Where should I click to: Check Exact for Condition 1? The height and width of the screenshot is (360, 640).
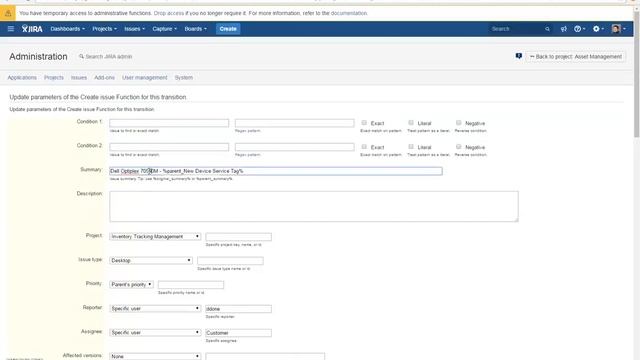(x=364, y=122)
